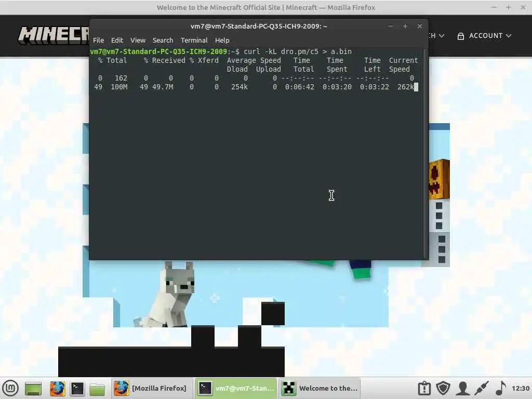Click the curl command text in terminal
Screen dimensions: 532x399
298,51
